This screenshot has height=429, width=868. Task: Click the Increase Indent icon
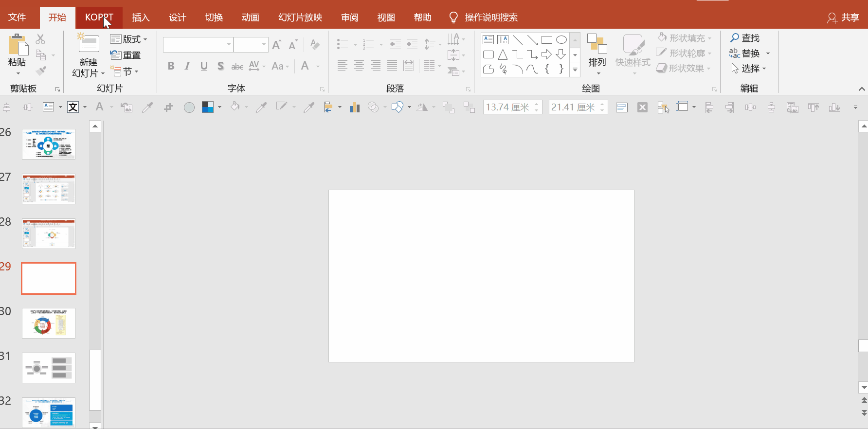412,44
